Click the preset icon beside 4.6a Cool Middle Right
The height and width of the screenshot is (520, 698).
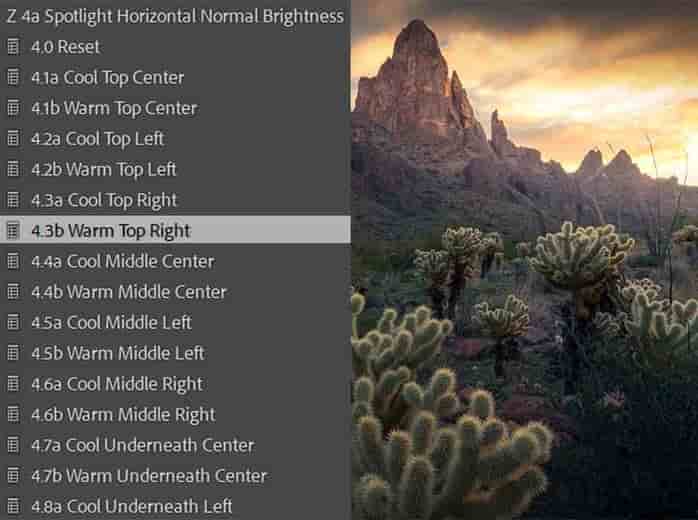coord(13,384)
